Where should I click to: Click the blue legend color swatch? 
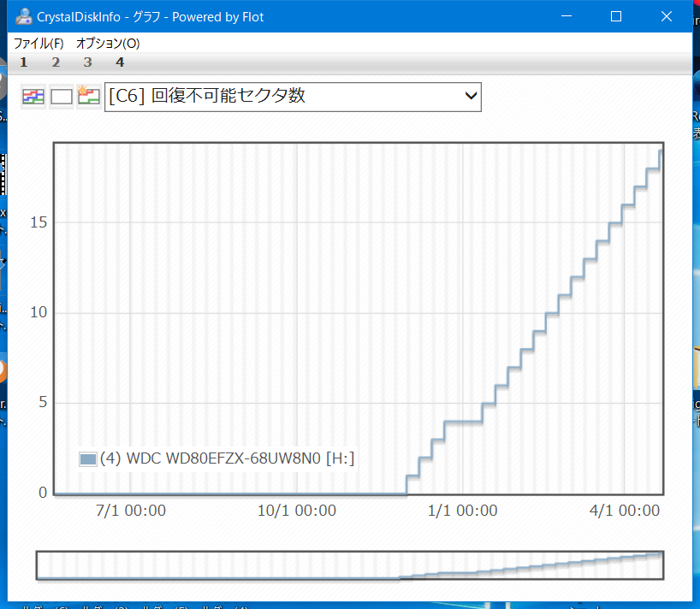[x=87, y=459]
